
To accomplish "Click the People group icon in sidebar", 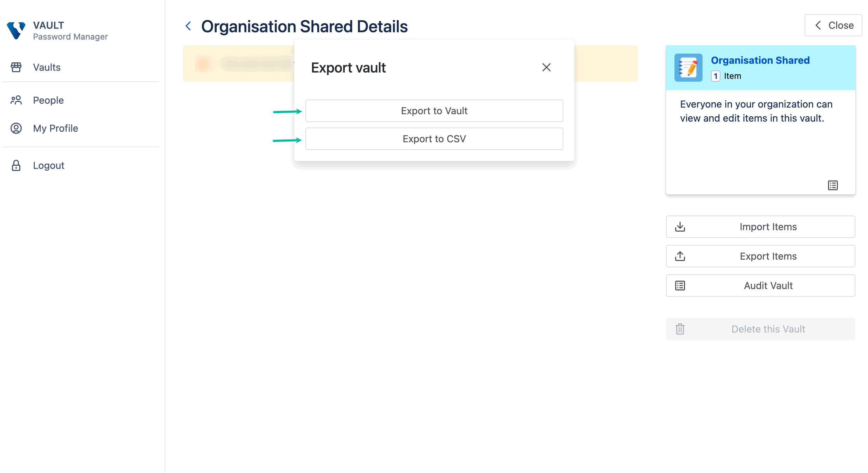I will [16, 100].
